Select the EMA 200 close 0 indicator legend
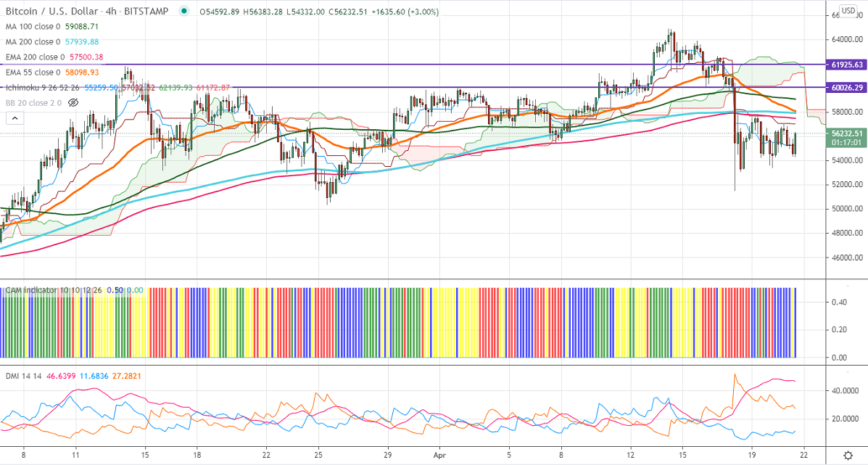 coord(35,57)
